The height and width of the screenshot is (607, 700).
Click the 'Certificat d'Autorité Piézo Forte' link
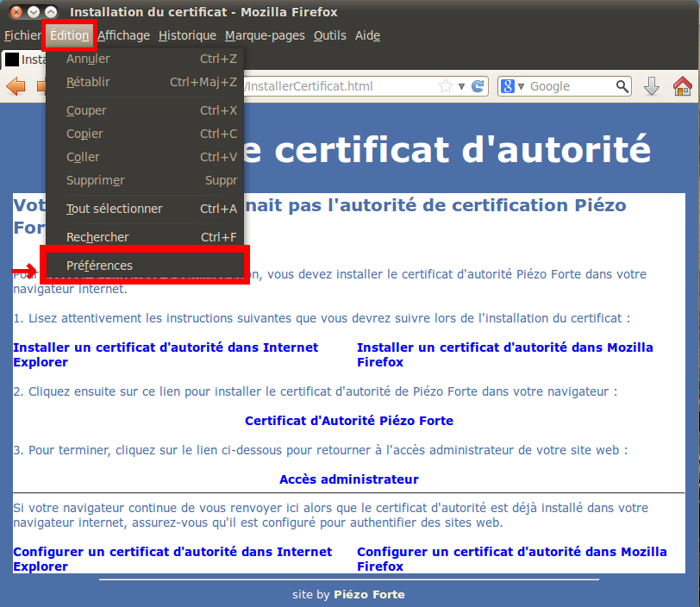tap(349, 421)
